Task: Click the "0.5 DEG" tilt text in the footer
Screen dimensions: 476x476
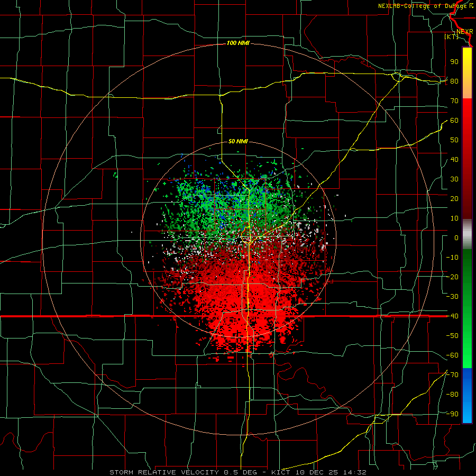Action: [x=241, y=472]
